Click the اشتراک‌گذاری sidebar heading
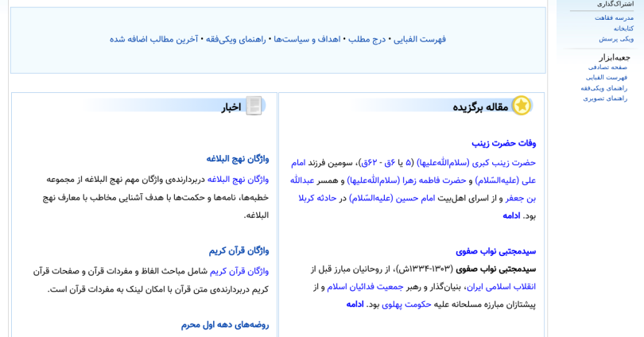Viewport: 644px width, 337px height. tap(615, 4)
